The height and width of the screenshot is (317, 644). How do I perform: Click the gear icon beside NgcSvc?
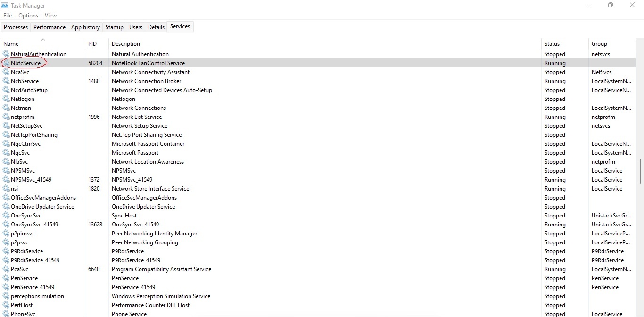(6, 152)
